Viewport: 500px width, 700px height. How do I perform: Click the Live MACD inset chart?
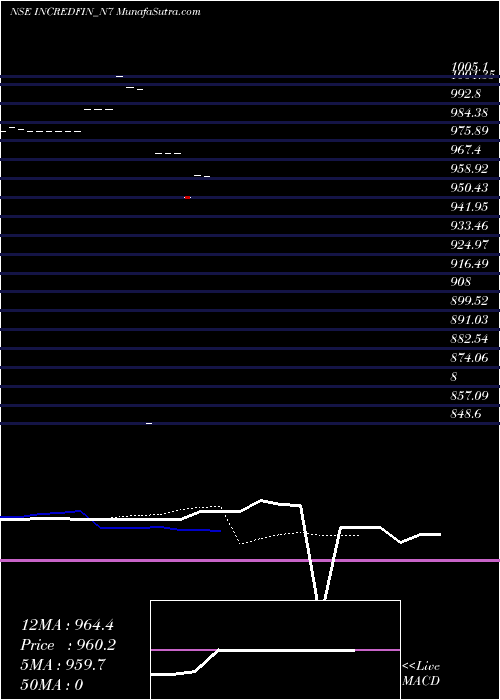click(275, 650)
